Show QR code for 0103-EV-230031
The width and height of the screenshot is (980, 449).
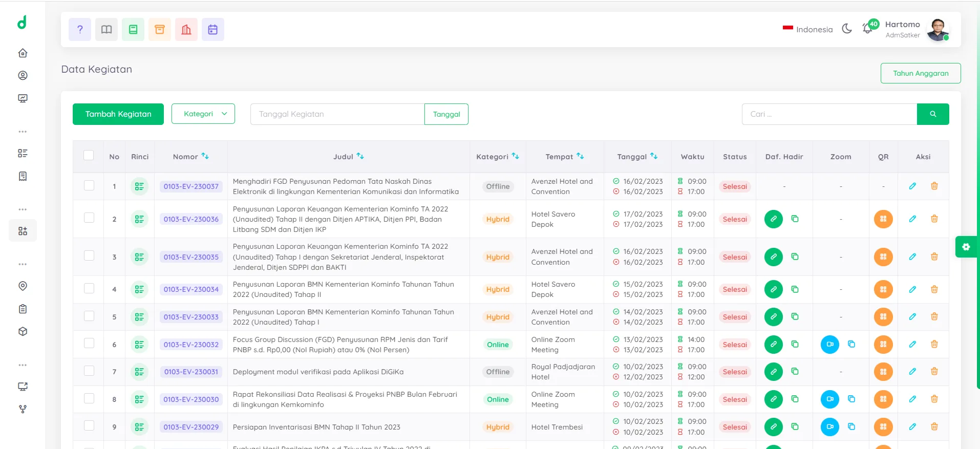[x=883, y=372]
